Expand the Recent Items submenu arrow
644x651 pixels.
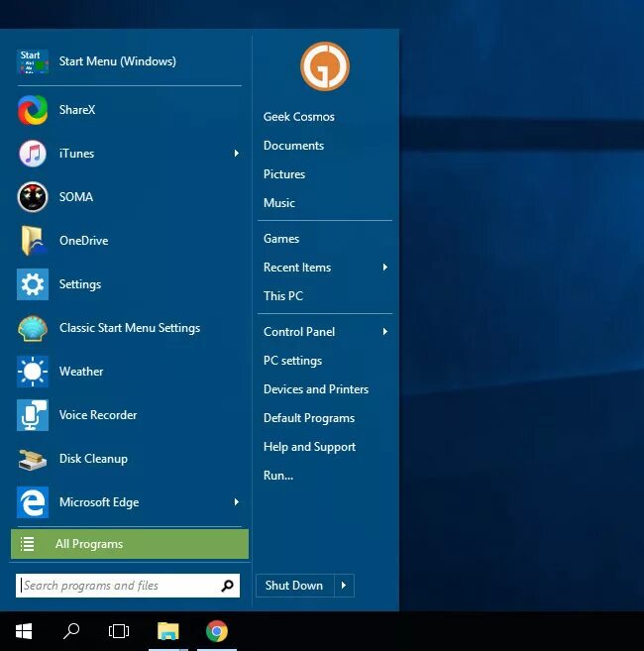(x=384, y=267)
